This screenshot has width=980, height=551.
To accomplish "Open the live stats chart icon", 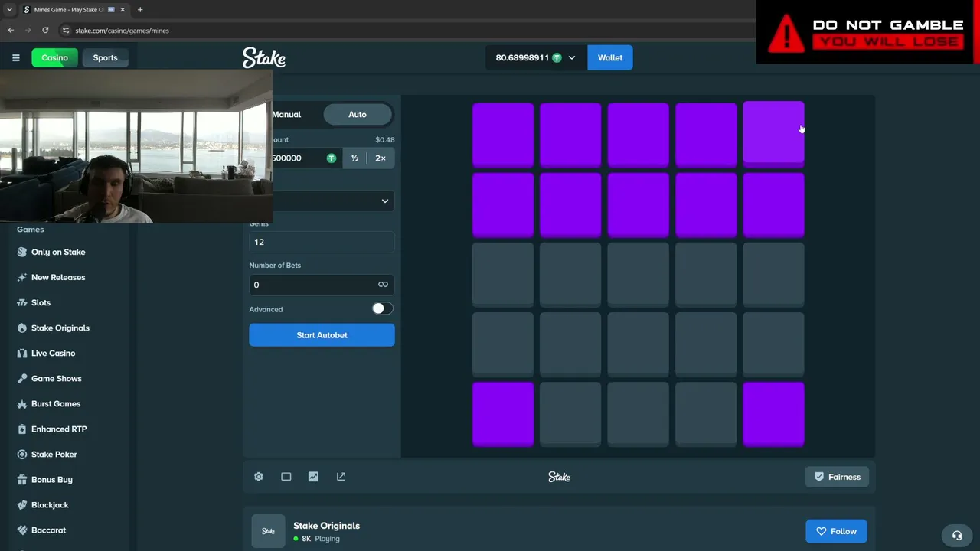I will coord(313,477).
